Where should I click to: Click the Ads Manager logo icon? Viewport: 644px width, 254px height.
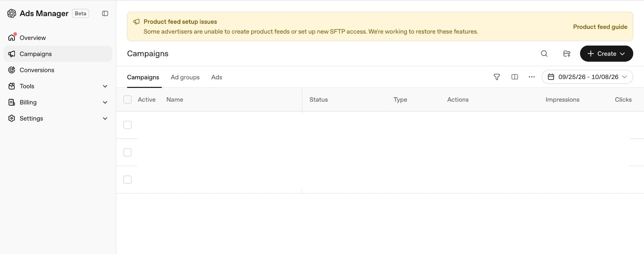tap(12, 13)
